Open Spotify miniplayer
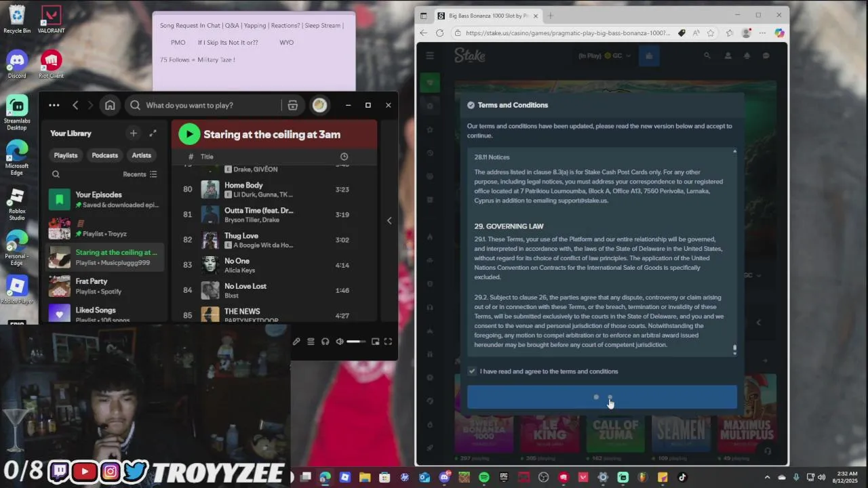This screenshot has width=868, height=488. 375,342
